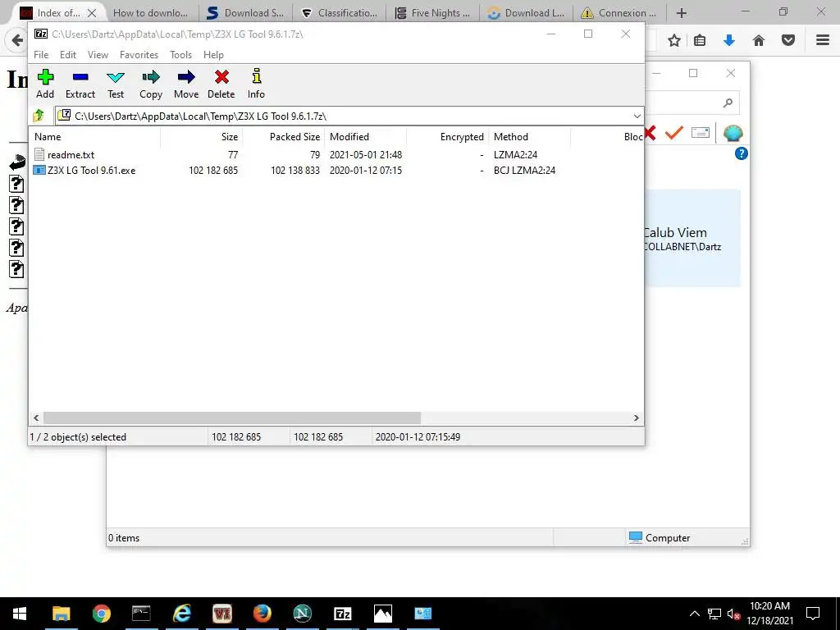Expand the address path dropdown
The width and height of the screenshot is (840, 630).
coord(637,116)
